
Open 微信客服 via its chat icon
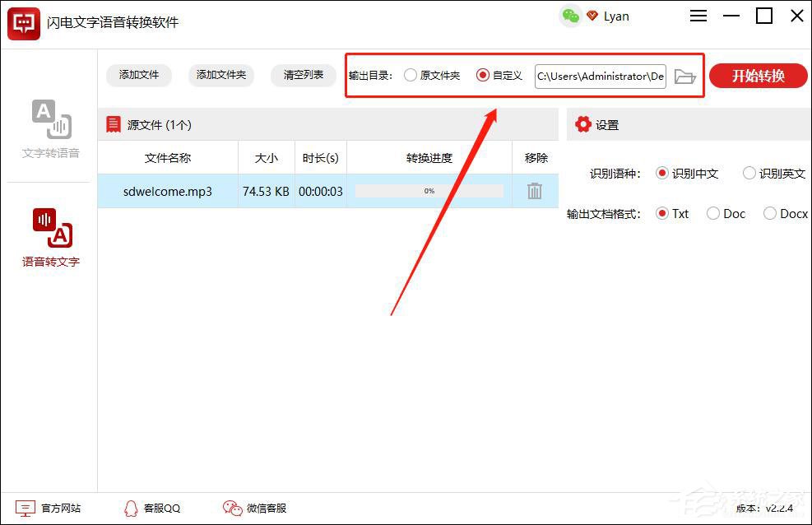coord(232,508)
